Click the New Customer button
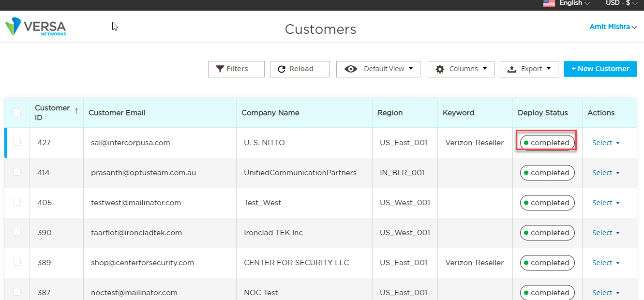 pyautogui.click(x=600, y=69)
